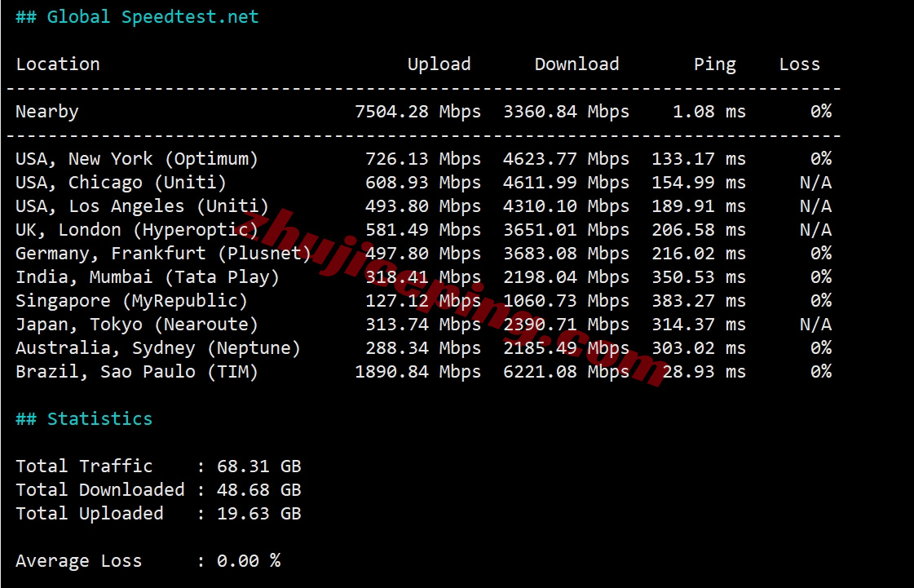The width and height of the screenshot is (914, 588).
Task: Click the Nearby row label
Action: [47, 112]
